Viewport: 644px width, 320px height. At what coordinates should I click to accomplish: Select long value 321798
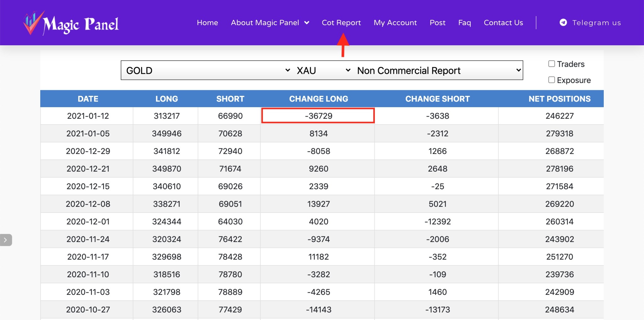click(167, 292)
